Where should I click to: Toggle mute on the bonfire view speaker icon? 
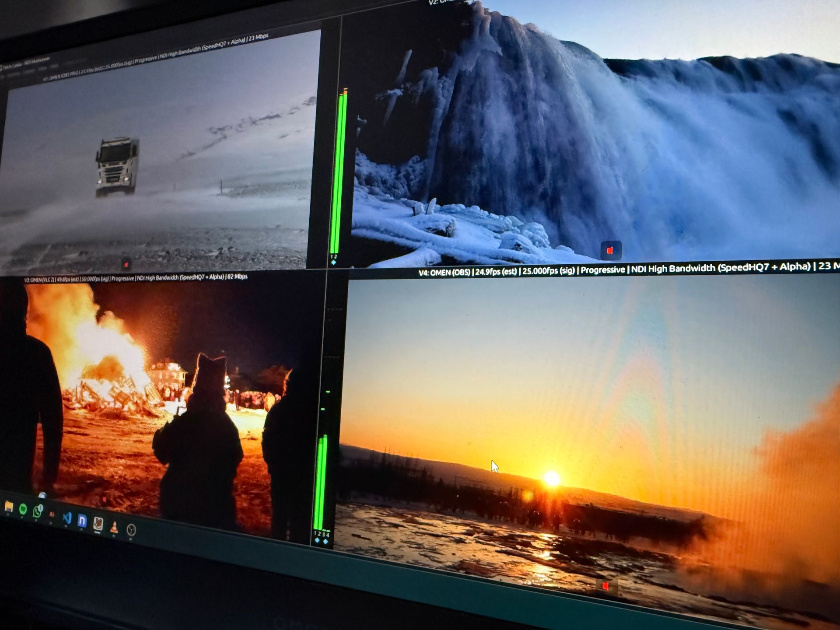tap(105, 499)
